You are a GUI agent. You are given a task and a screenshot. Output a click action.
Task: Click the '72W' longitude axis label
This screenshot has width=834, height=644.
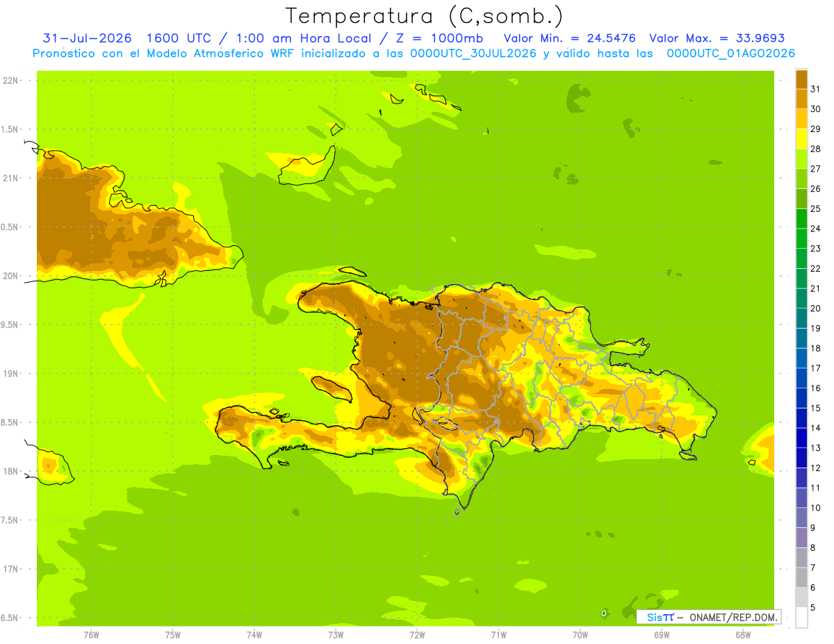(417, 635)
